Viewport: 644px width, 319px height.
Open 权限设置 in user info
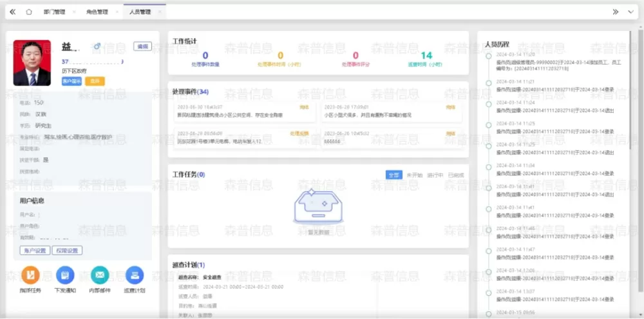click(67, 250)
